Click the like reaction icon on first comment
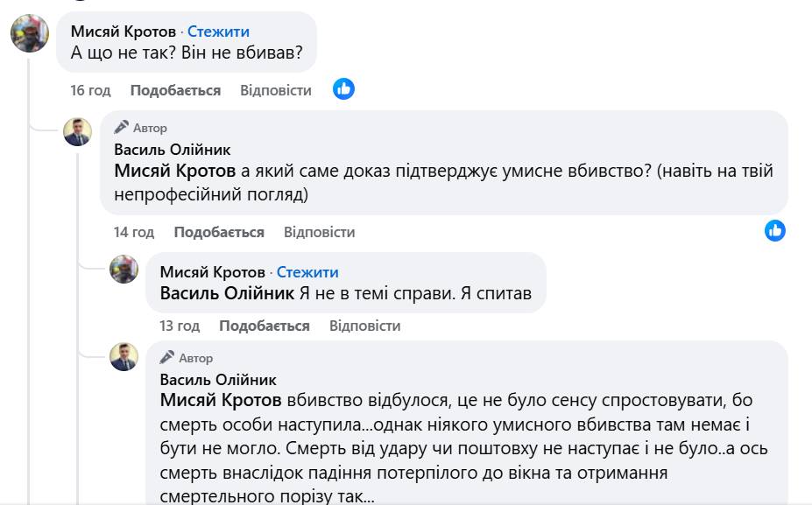 tap(343, 89)
